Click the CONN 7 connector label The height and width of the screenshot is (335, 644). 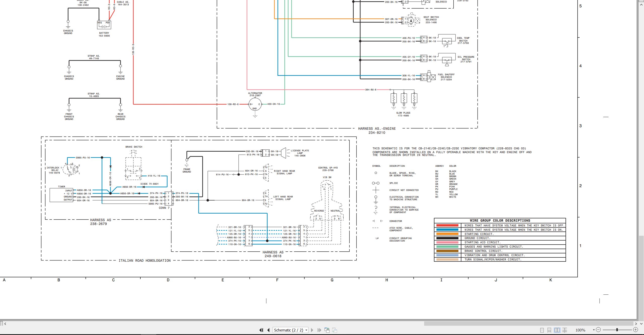click(164, 208)
